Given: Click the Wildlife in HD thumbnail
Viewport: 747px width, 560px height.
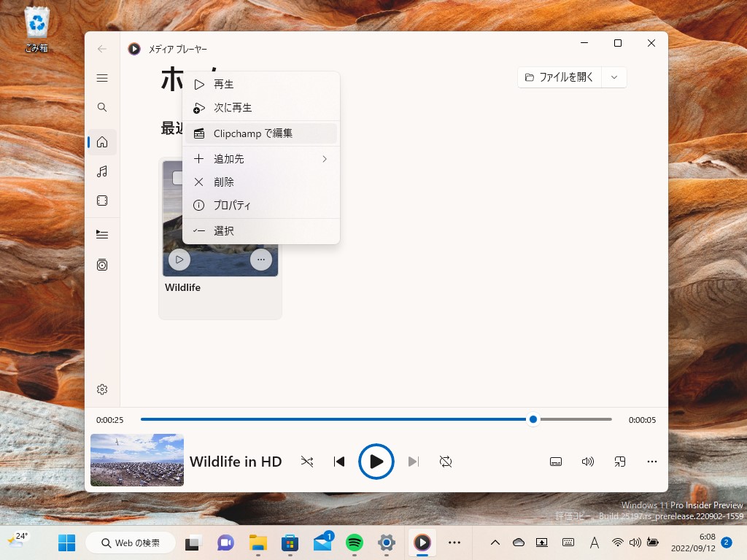Looking at the screenshot, I should point(136,460).
